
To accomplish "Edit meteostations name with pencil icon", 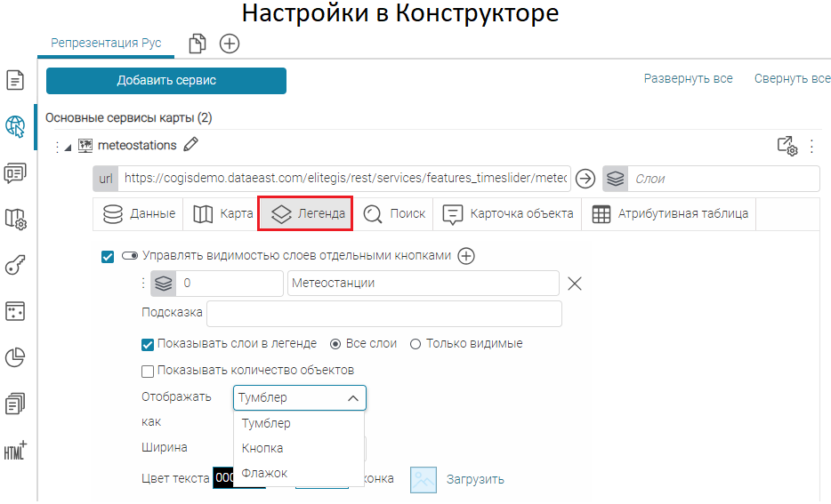I will click(x=190, y=145).
